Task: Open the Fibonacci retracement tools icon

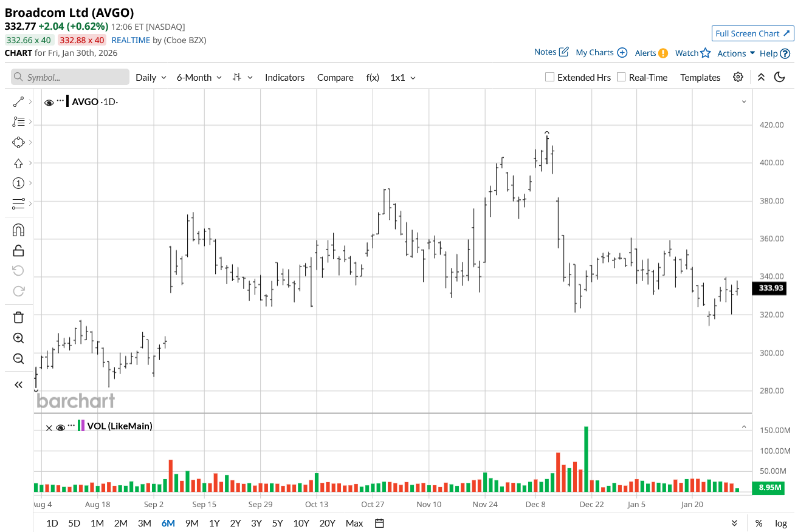Action: 18,121
